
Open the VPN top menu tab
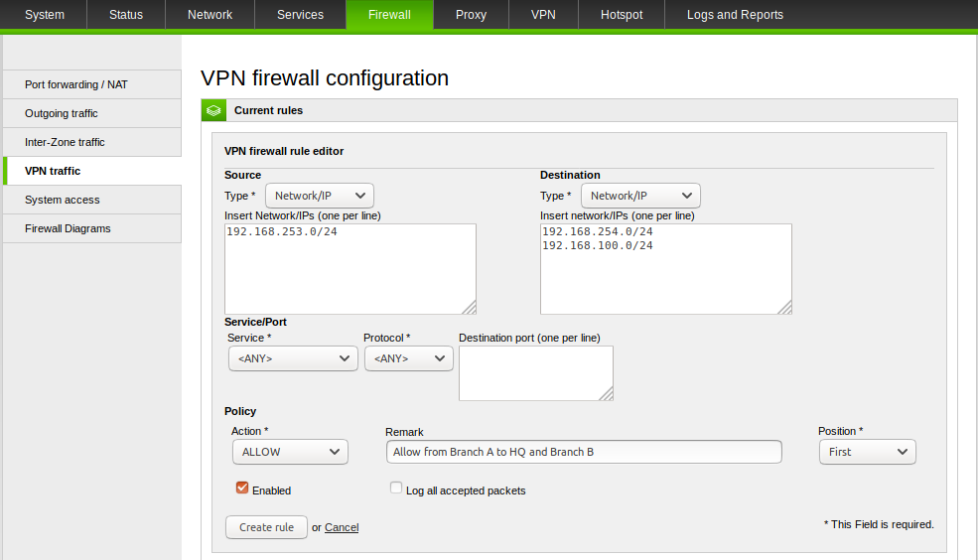click(543, 15)
